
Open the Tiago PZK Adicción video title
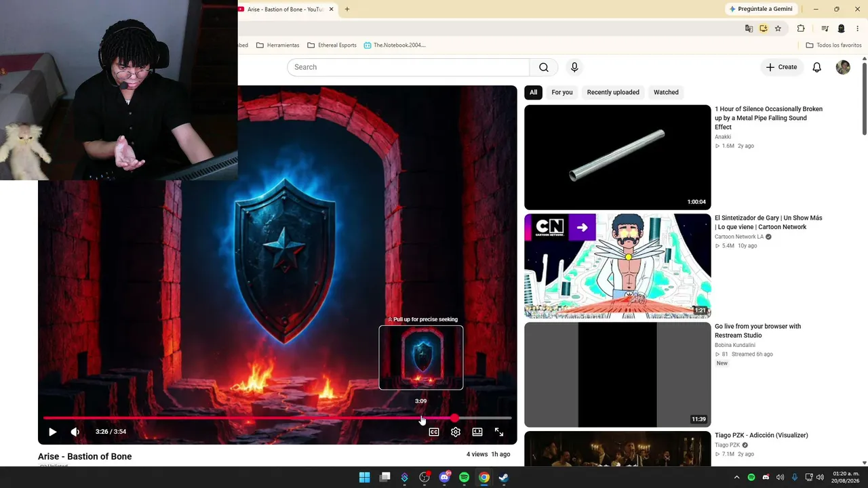(x=761, y=435)
